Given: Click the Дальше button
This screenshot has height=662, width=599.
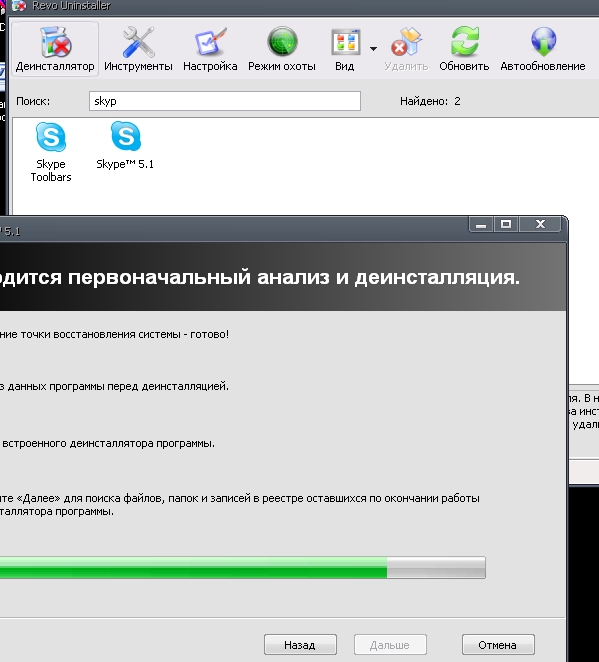Looking at the screenshot, I should (390, 645).
